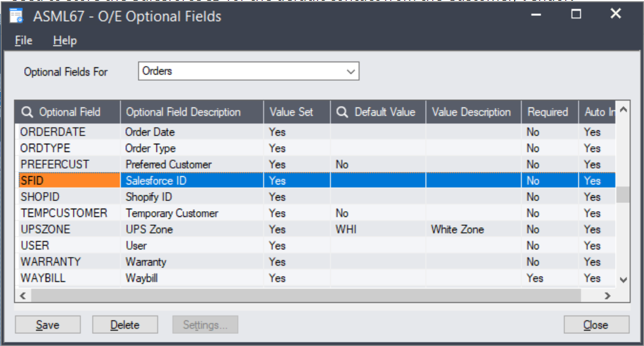The width and height of the screenshot is (644, 346).
Task: Close the dialog using the Close button
Action: 596,325
